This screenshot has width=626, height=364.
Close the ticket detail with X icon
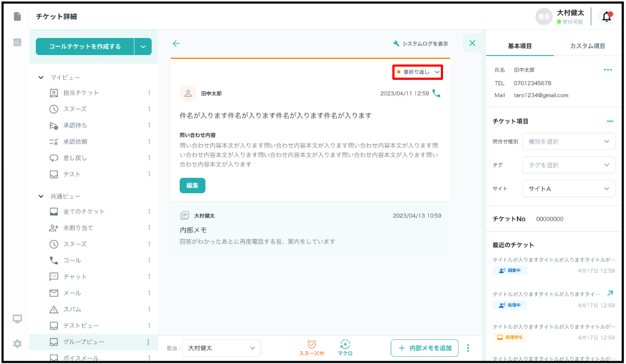click(x=472, y=43)
